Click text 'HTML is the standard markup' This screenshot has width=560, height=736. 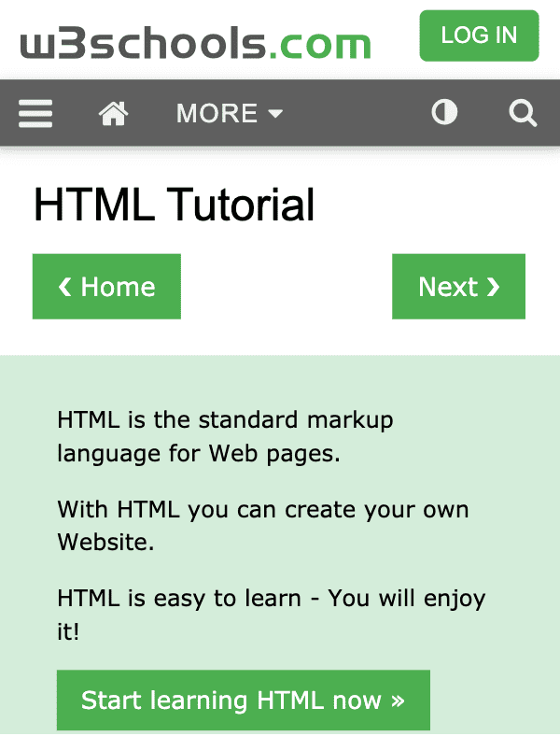[x=225, y=419]
